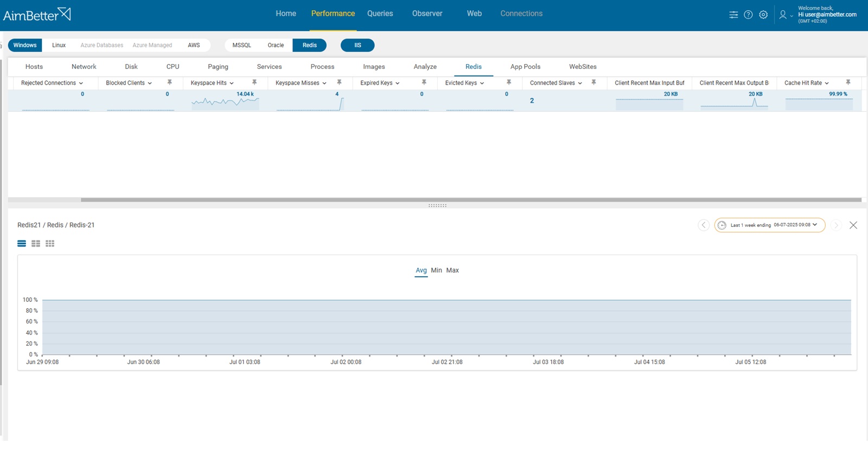Click the horizontal scrollbar under metrics table
Viewport: 868px width, 462px height.
[471, 200]
